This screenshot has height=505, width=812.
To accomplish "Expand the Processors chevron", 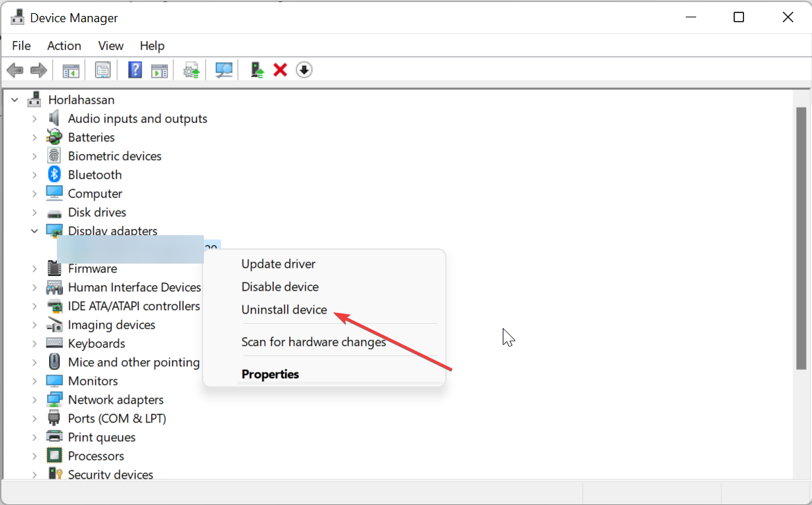I will tap(34, 456).
